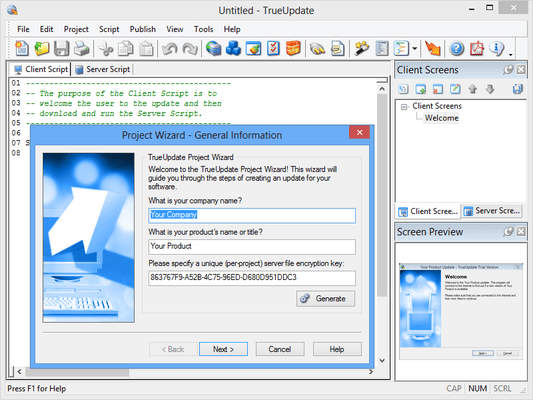The width and height of the screenshot is (533, 400).
Task: Click the globe publish toolbar icon
Action: (213, 48)
